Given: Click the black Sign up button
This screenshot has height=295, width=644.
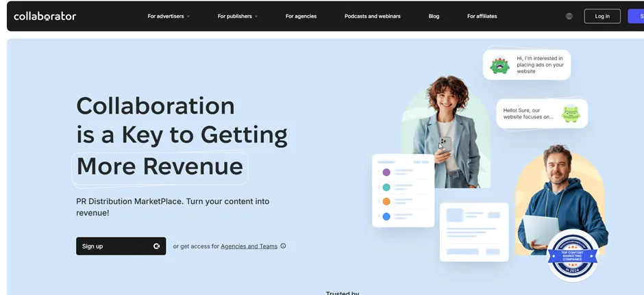Looking at the screenshot, I should pos(121,246).
